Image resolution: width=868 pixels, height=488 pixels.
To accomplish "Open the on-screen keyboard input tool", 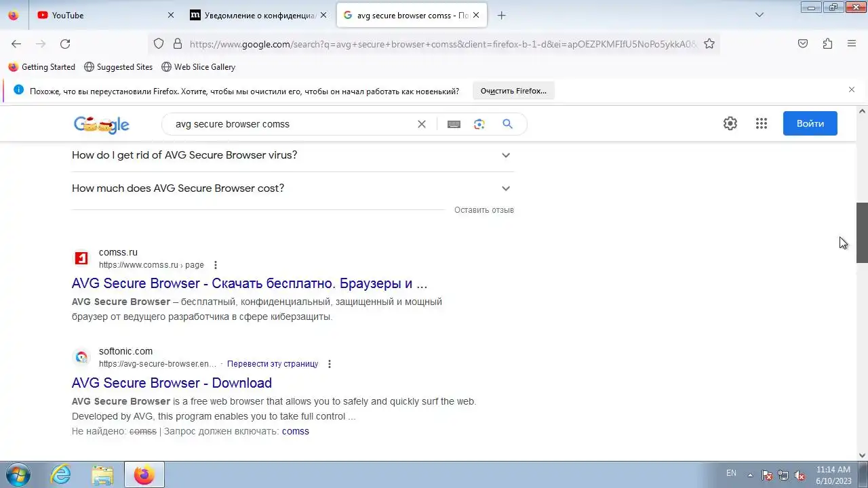I will pyautogui.click(x=454, y=124).
